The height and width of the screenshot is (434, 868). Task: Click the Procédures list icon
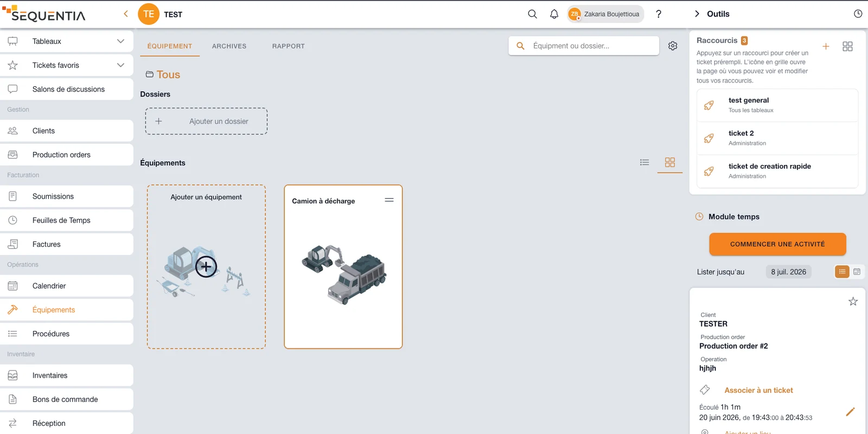coord(12,334)
